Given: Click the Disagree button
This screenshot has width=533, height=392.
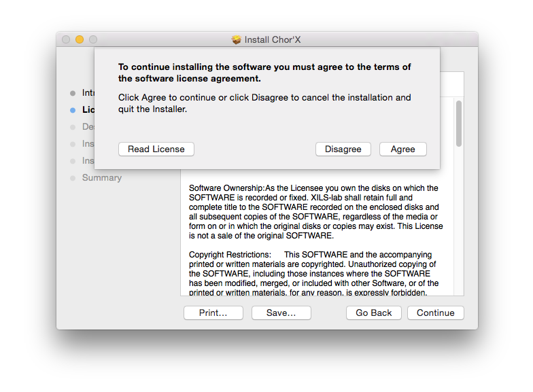Looking at the screenshot, I should point(343,149).
